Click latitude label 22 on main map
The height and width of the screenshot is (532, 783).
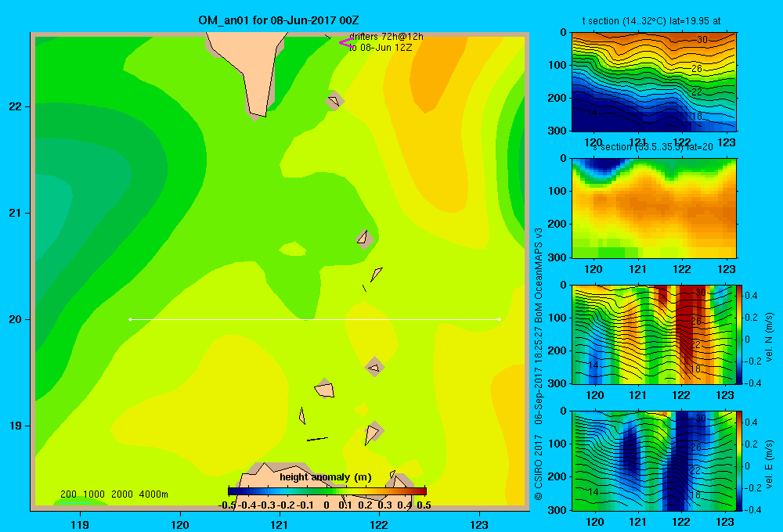(15, 106)
